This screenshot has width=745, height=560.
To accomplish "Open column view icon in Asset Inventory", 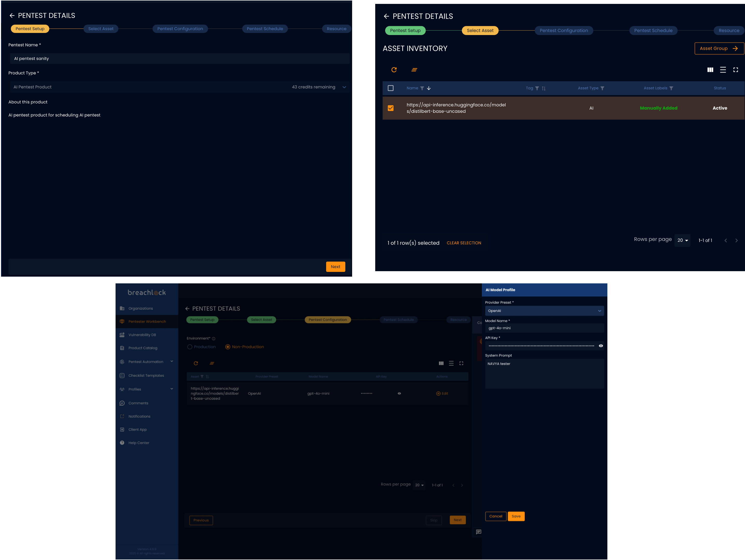I will tap(710, 70).
